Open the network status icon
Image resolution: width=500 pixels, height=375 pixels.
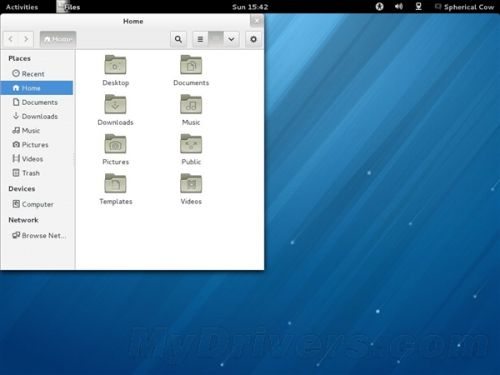(x=419, y=7)
